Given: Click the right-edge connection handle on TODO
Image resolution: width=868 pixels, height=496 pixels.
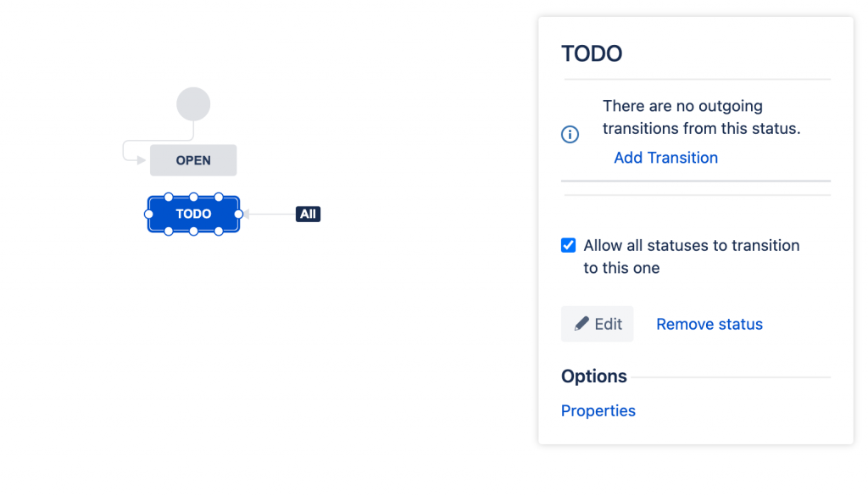Looking at the screenshot, I should (238, 215).
